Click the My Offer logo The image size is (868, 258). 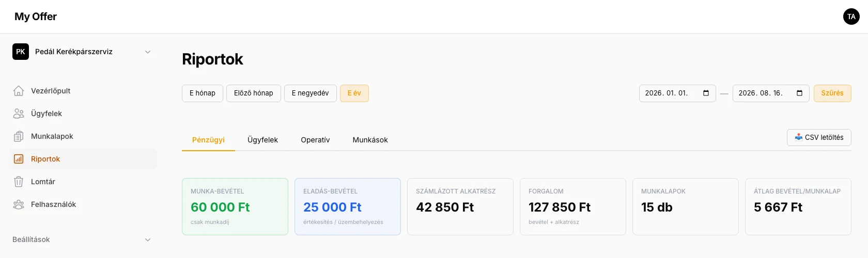[x=36, y=17]
